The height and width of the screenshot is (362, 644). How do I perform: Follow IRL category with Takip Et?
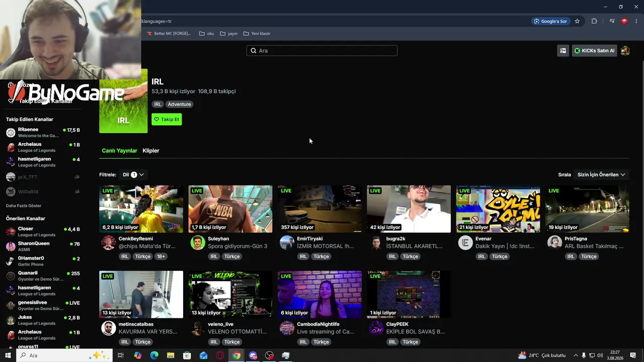(167, 119)
